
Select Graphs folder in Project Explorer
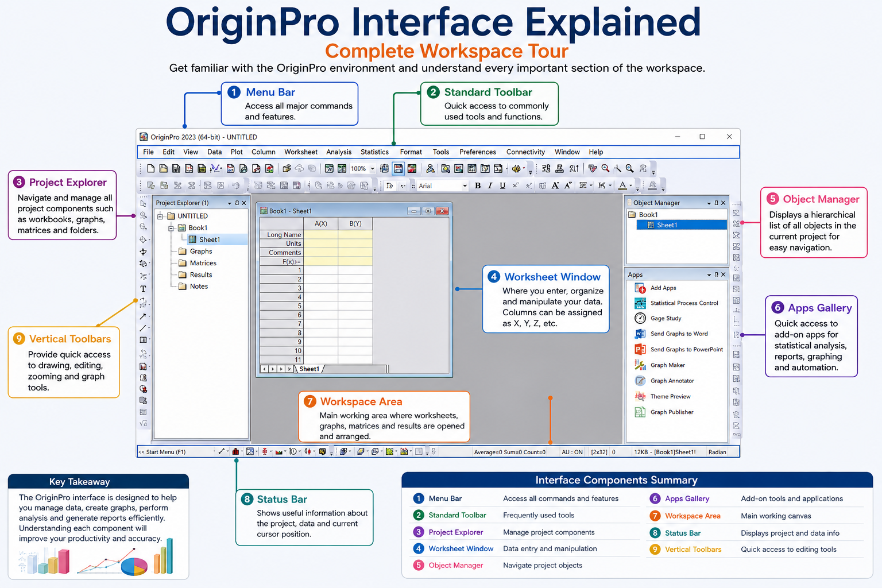[195, 252]
